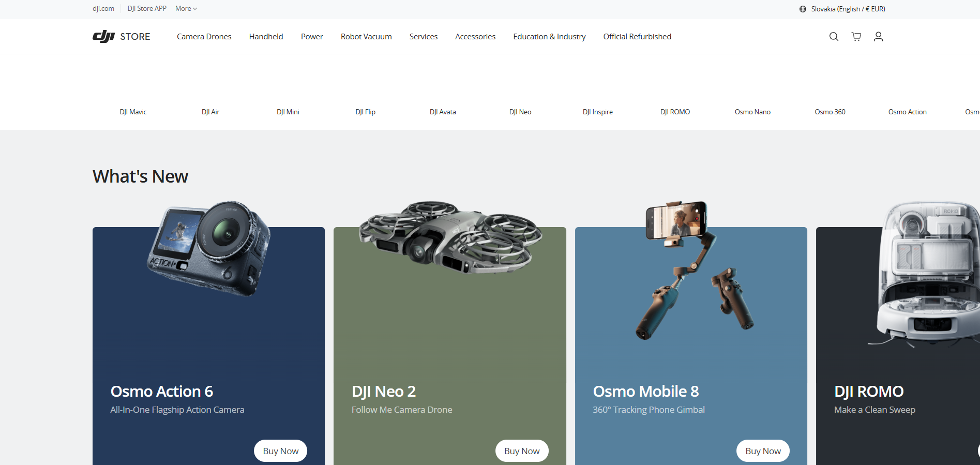Go to Official Refurbished section

[x=637, y=37]
